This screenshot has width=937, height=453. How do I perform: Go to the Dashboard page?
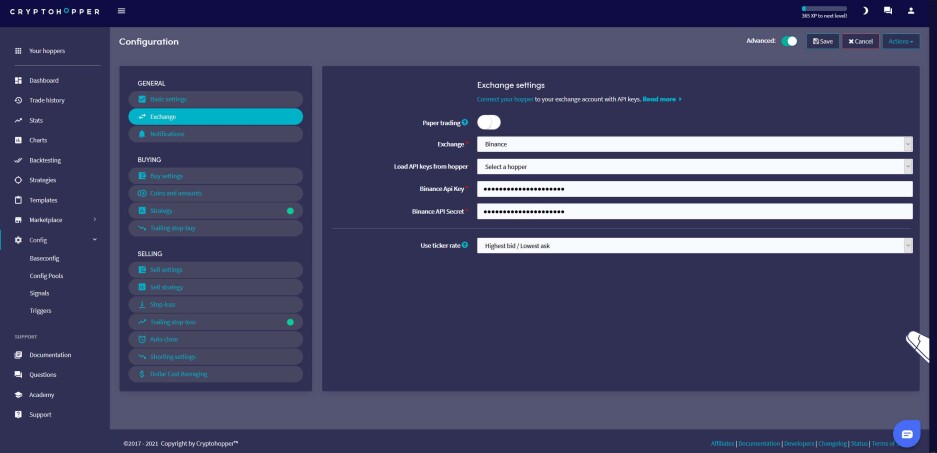[44, 81]
